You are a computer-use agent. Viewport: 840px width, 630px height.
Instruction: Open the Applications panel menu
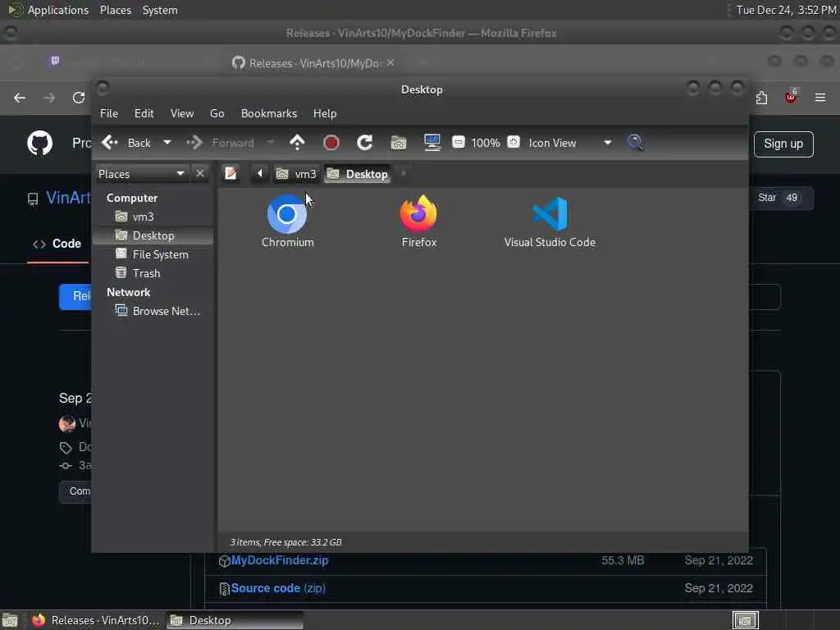click(x=49, y=10)
